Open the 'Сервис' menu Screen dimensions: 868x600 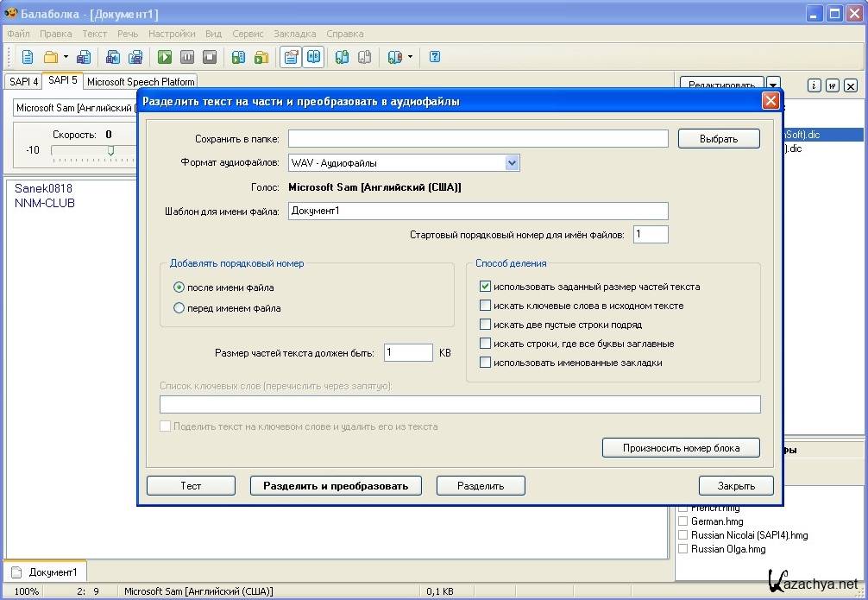[x=248, y=34]
